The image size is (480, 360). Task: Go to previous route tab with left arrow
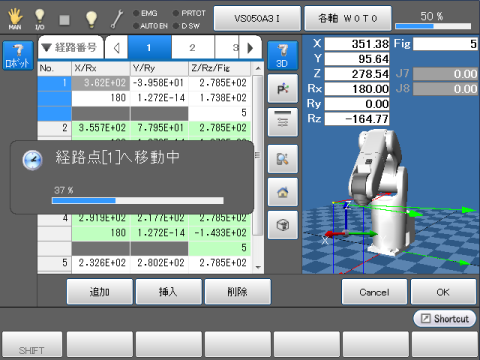click(117, 48)
